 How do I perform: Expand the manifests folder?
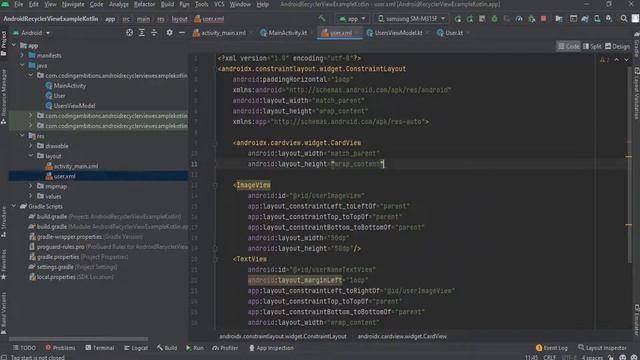coord(22,55)
